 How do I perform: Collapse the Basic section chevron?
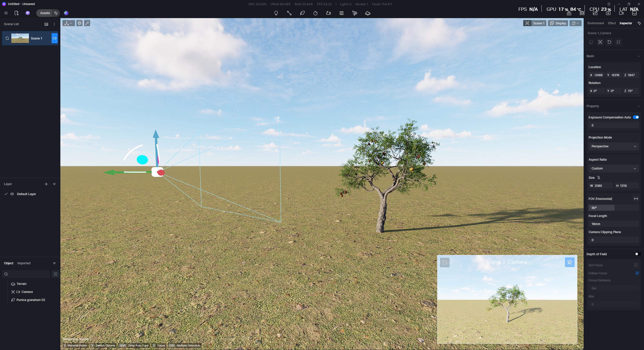coord(639,56)
